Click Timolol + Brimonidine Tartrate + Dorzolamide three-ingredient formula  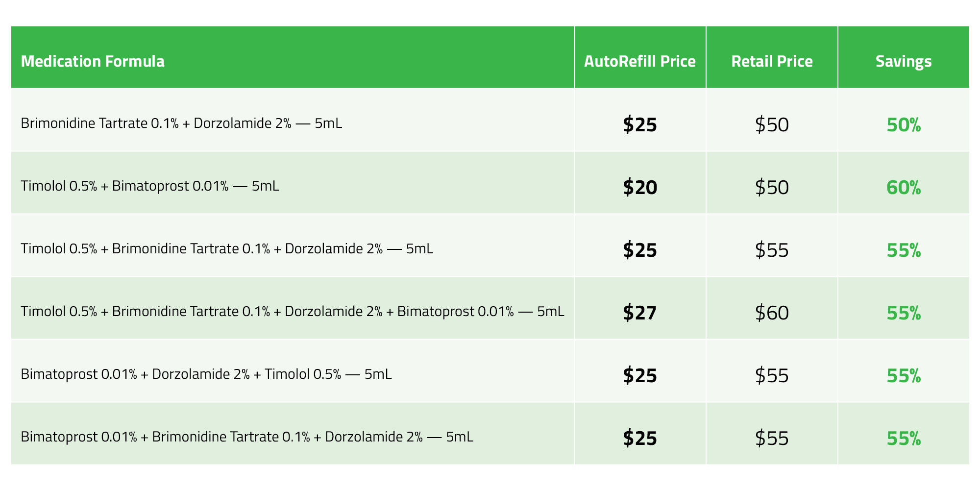pyautogui.click(x=227, y=249)
